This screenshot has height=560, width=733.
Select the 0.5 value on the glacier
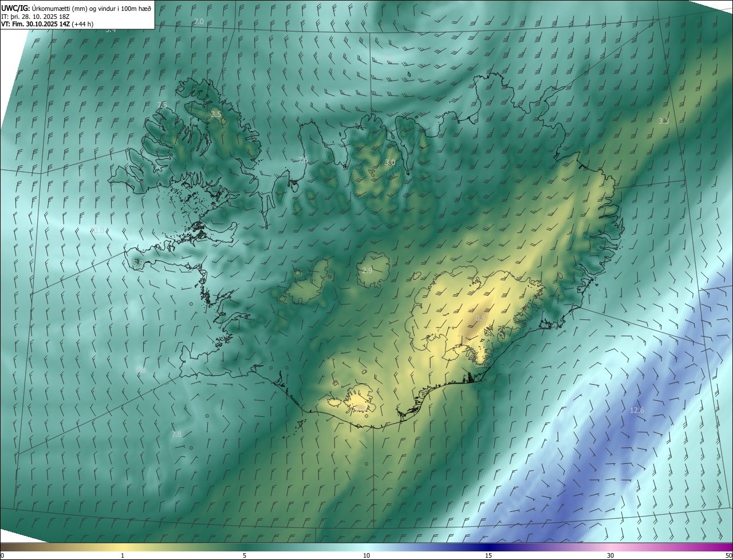pos(480,318)
